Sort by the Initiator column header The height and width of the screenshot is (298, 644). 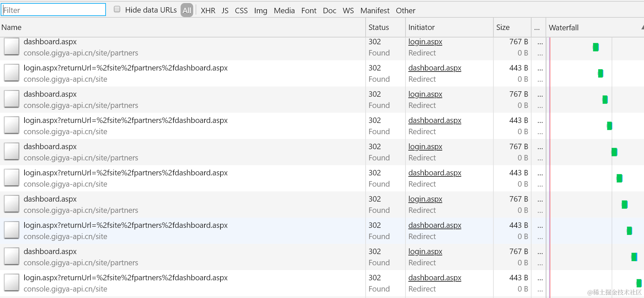click(x=449, y=27)
